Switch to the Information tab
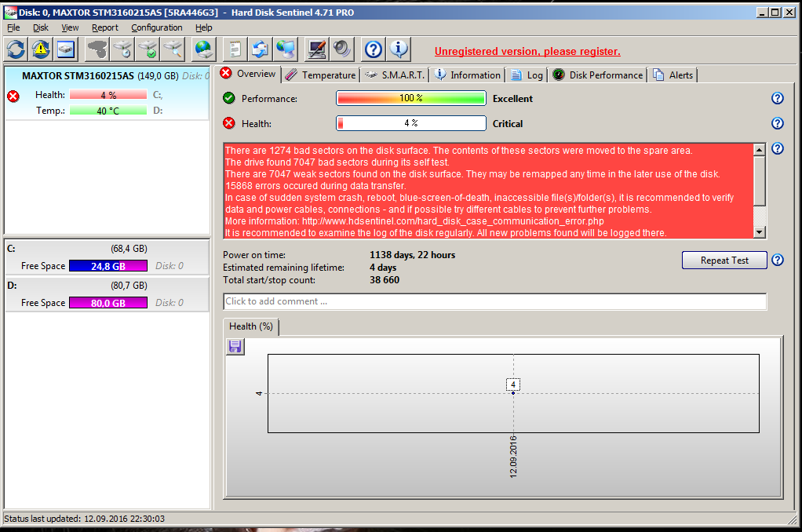Screen dimensions: 802x532 click(x=468, y=75)
